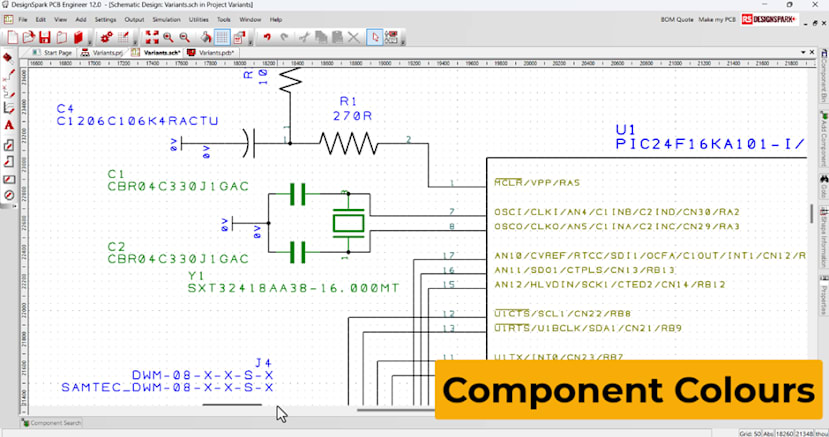Switch to the Variants.sch* tab

[x=156, y=53]
